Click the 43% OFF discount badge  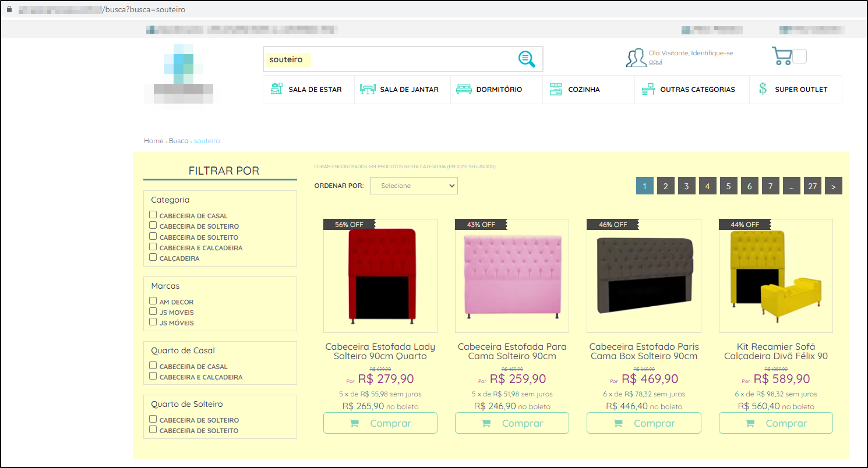[x=481, y=224]
